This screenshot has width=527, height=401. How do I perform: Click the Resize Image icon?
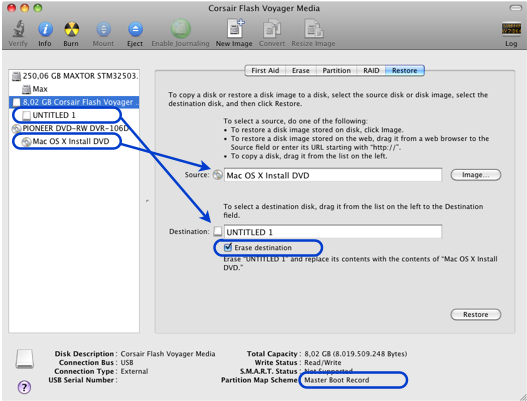pos(313,28)
